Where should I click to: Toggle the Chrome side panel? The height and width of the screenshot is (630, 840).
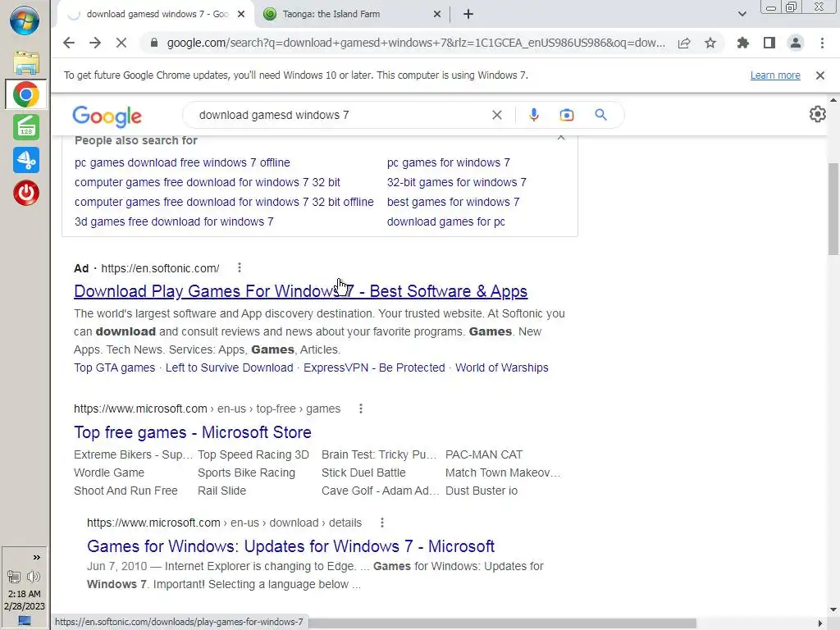(x=769, y=43)
